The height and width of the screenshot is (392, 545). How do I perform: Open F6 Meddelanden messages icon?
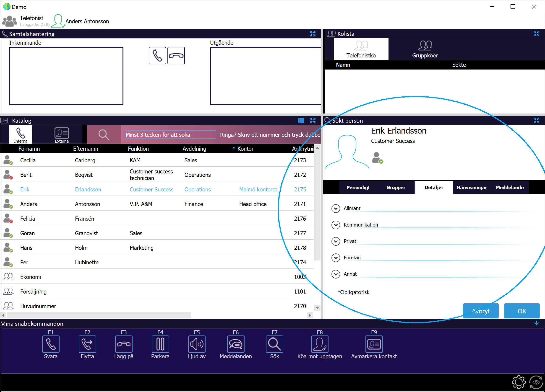(236, 344)
